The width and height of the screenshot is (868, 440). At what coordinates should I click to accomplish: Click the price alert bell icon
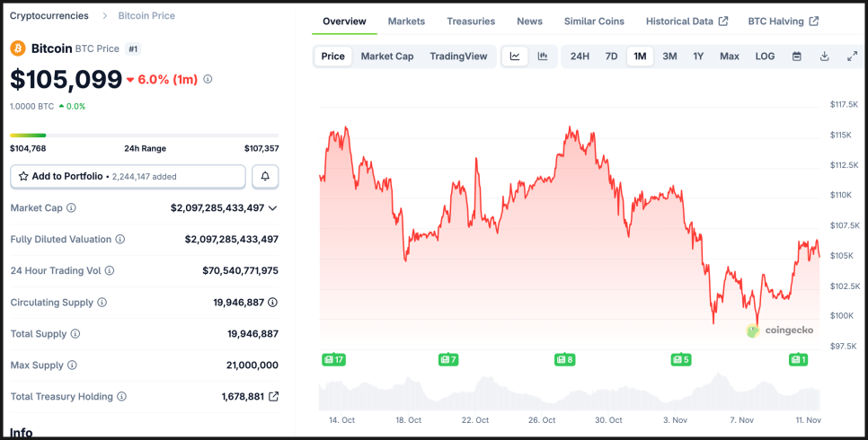click(x=265, y=177)
